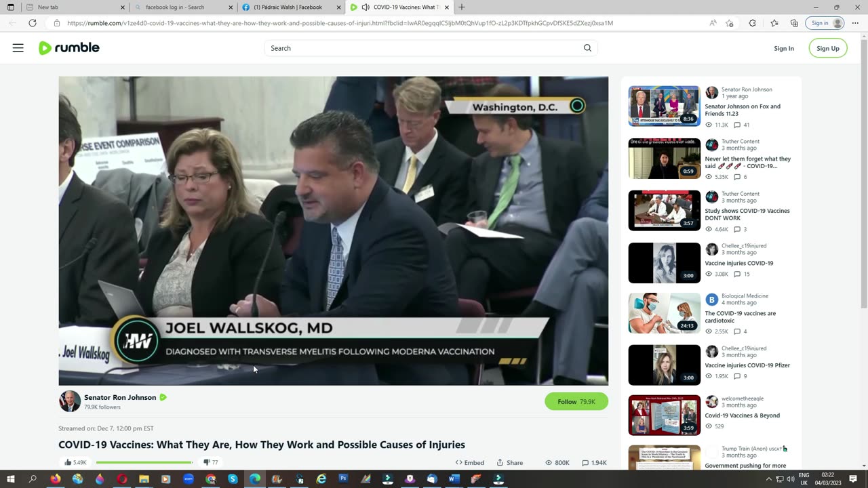Image resolution: width=868 pixels, height=488 pixels.
Task: Share the video
Action: coord(510,463)
